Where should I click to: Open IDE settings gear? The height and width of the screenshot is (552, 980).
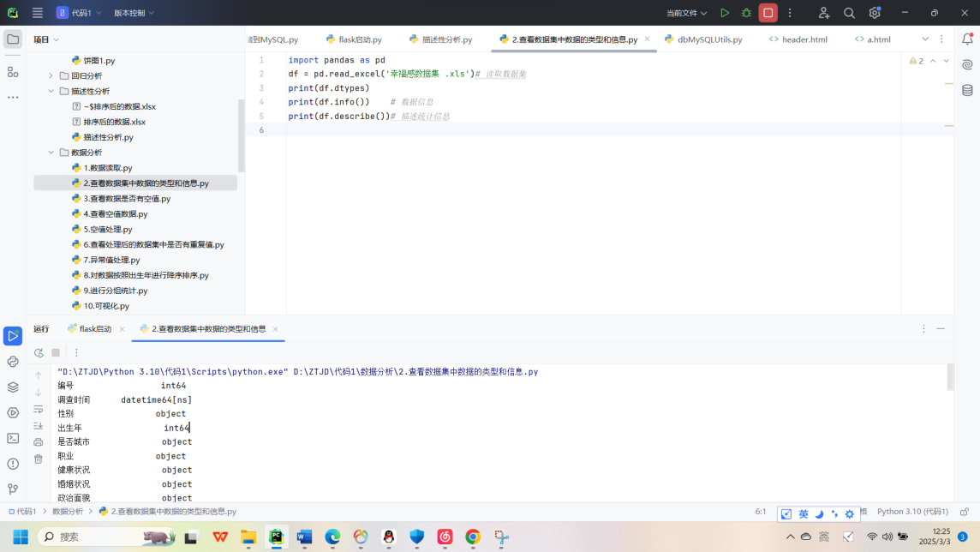pos(875,13)
